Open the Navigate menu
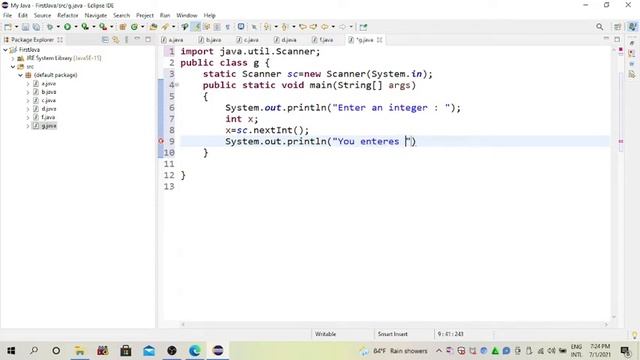Screen dimensions: 640x360 (96, 15)
